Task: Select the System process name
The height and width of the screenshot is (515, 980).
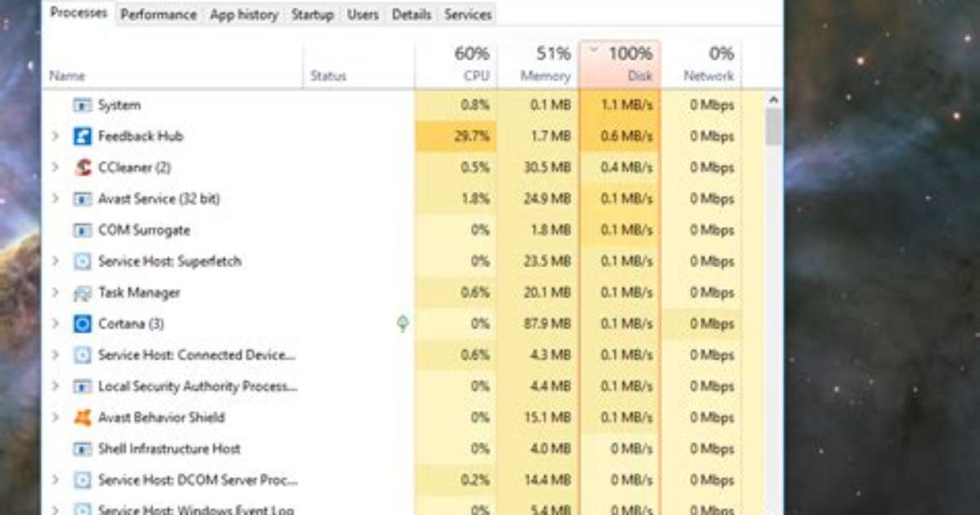Action: [x=120, y=105]
